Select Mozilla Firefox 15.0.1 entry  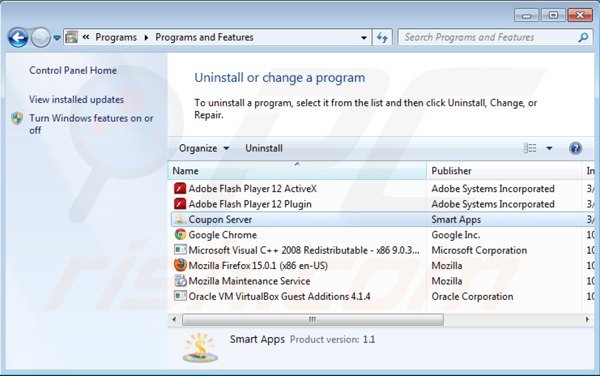coord(258,265)
